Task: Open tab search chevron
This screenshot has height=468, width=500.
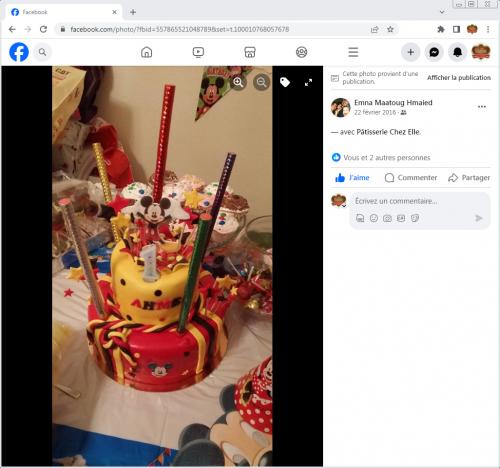Action: click(x=442, y=12)
